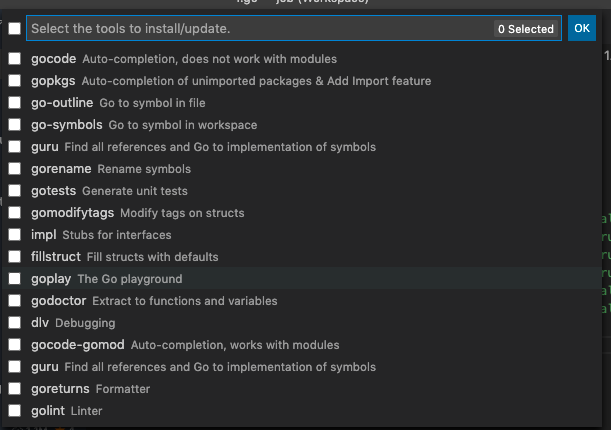This screenshot has height=430, width=611.
Task: Toggle the select-all checkbox at top
Action: (14, 29)
